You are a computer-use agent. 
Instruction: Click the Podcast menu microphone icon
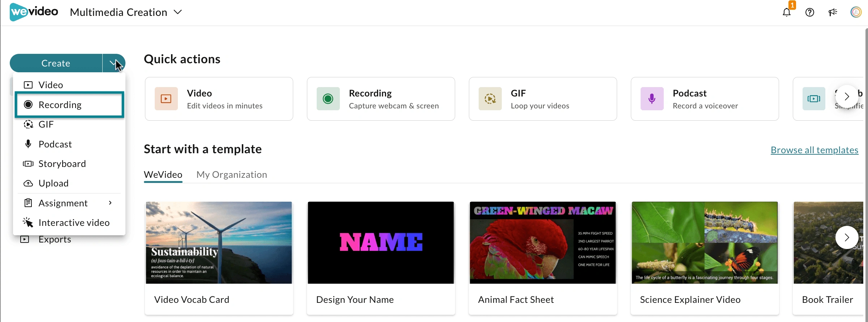(28, 144)
